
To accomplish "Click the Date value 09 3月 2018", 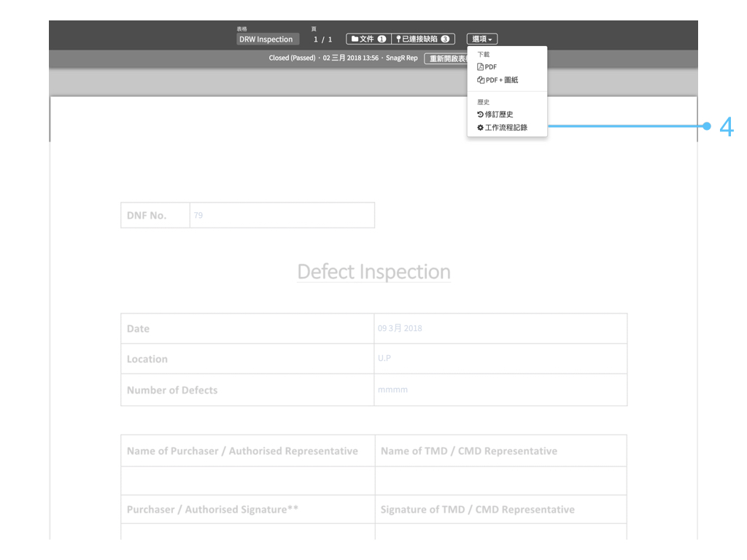I will click(x=400, y=328).
